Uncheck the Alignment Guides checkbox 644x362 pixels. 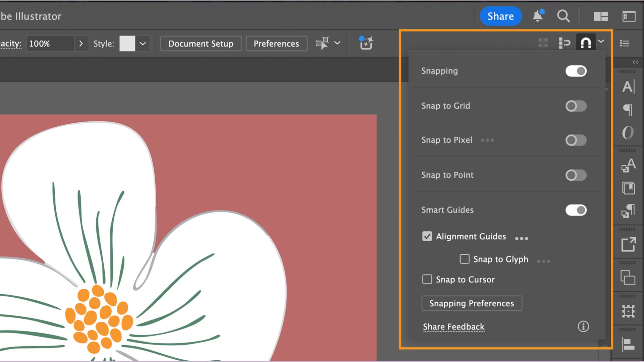click(x=427, y=236)
